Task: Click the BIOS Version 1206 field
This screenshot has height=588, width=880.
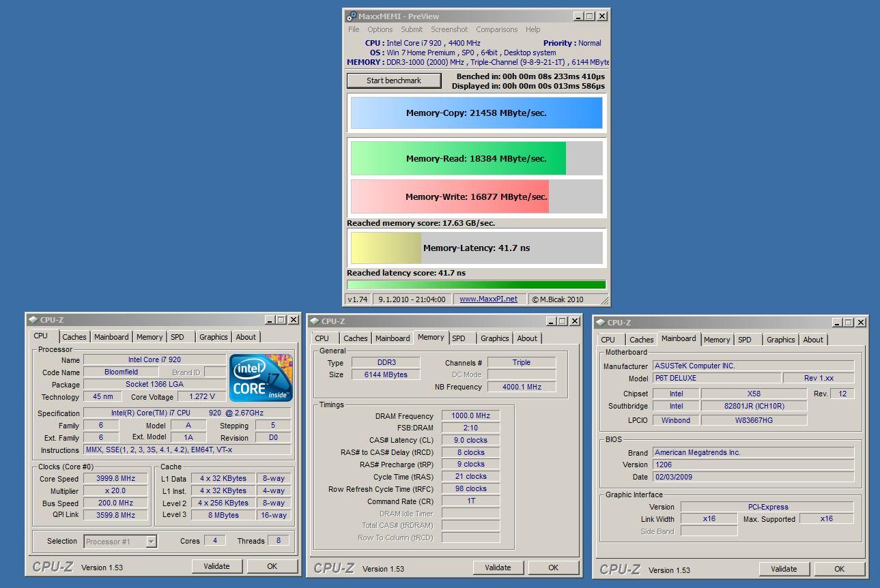Action: coord(753,465)
